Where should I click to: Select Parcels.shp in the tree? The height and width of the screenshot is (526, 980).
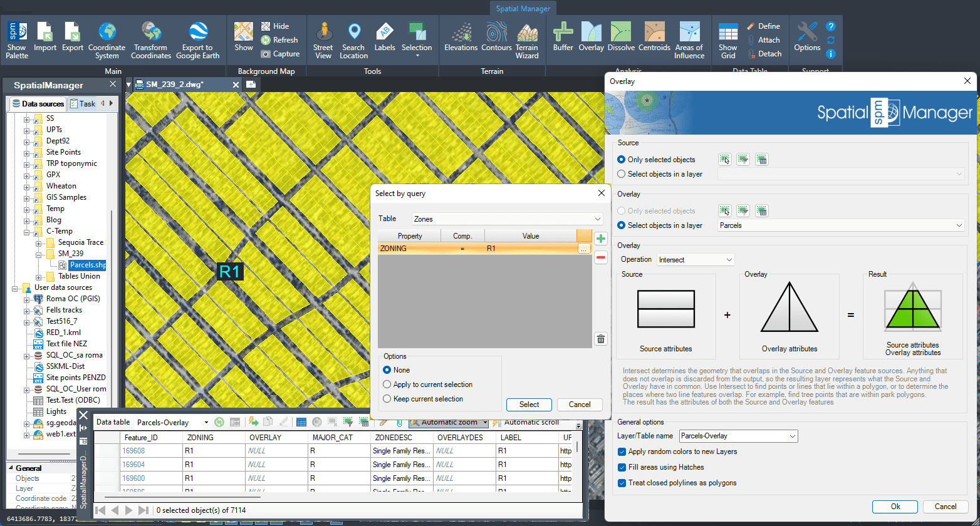(x=87, y=265)
